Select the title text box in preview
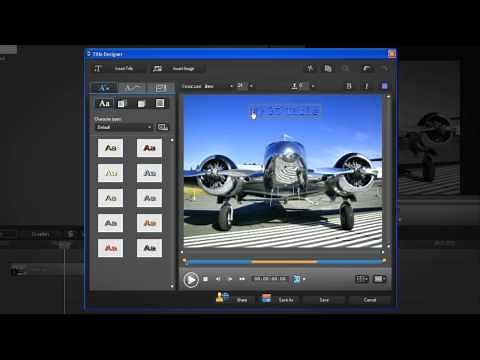 285,111
